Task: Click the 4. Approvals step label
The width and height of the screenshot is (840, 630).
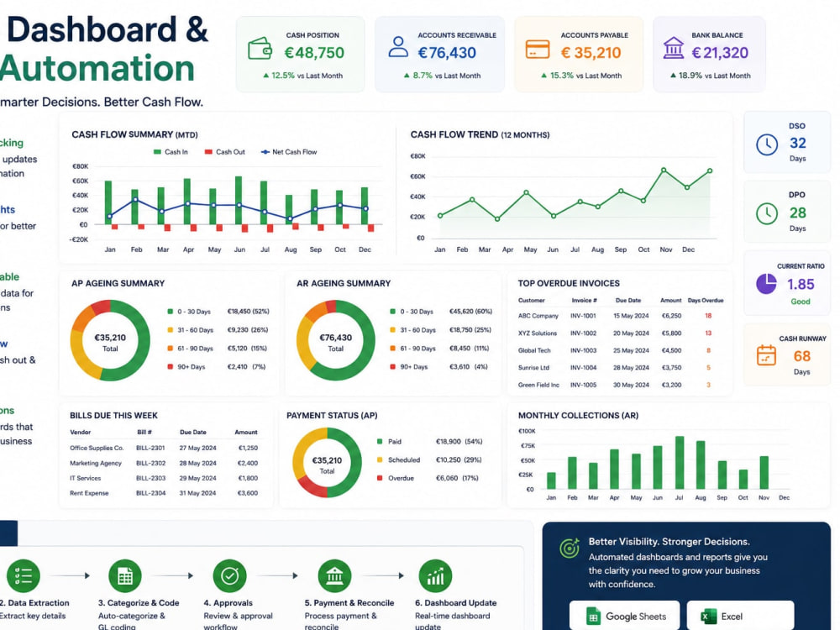Action: (x=228, y=602)
